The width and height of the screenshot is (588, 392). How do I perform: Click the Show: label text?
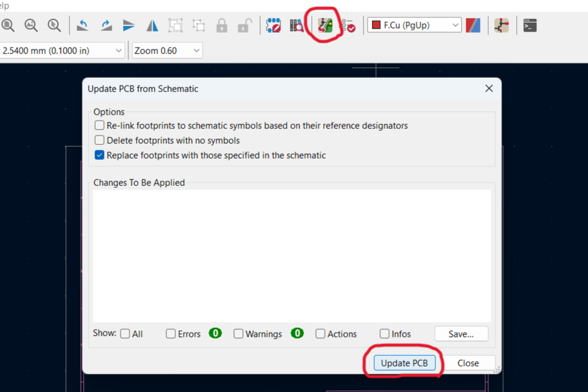pos(105,333)
